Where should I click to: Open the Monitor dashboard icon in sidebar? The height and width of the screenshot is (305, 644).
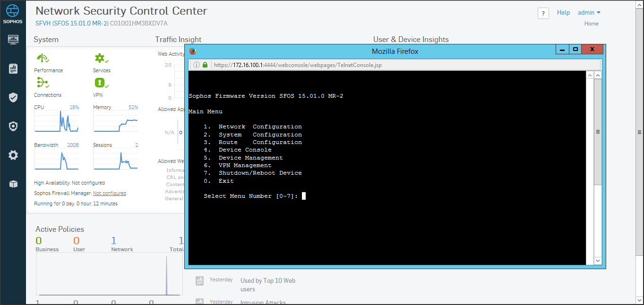click(x=13, y=40)
